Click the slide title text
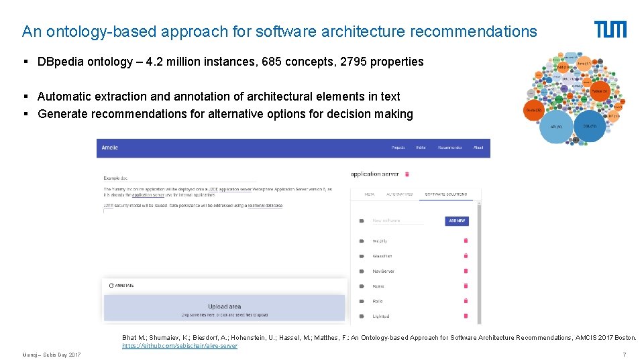 tap(279, 32)
